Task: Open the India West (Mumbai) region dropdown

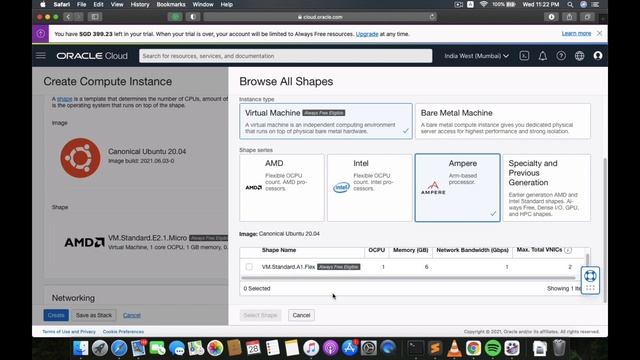Action: coord(476,56)
